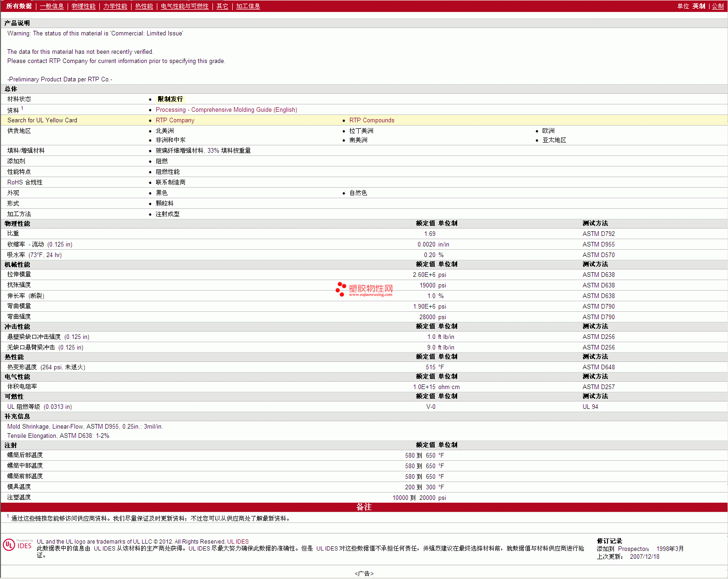Select the 其它 tab

click(x=222, y=6)
